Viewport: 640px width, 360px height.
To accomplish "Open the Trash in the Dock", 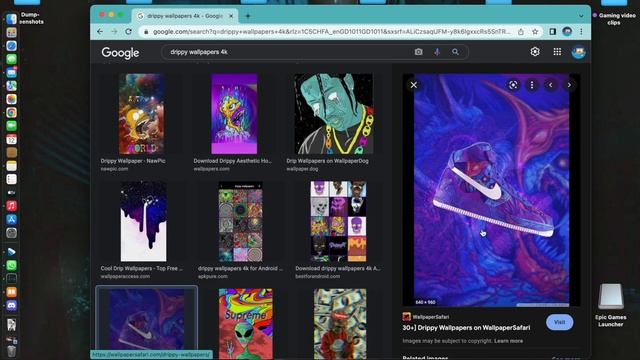I will (x=11, y=351).
